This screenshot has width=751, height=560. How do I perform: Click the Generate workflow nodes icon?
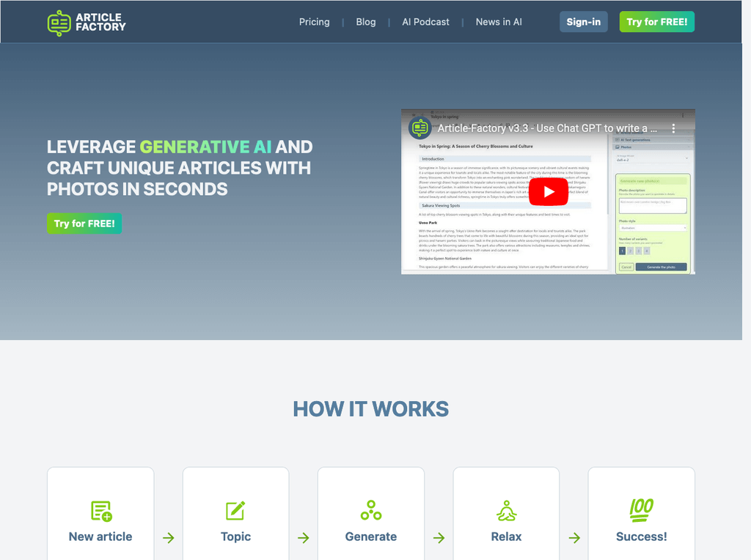(x=370, y=510)
